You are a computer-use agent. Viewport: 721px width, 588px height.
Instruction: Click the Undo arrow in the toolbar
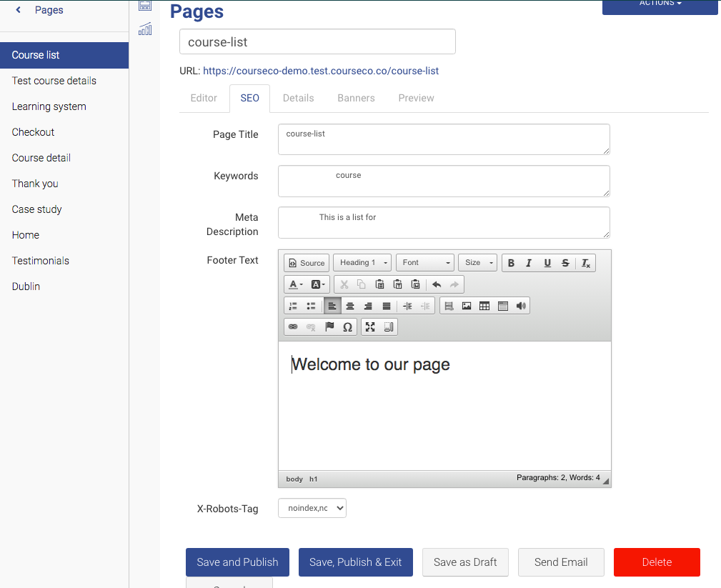(437, 284)
